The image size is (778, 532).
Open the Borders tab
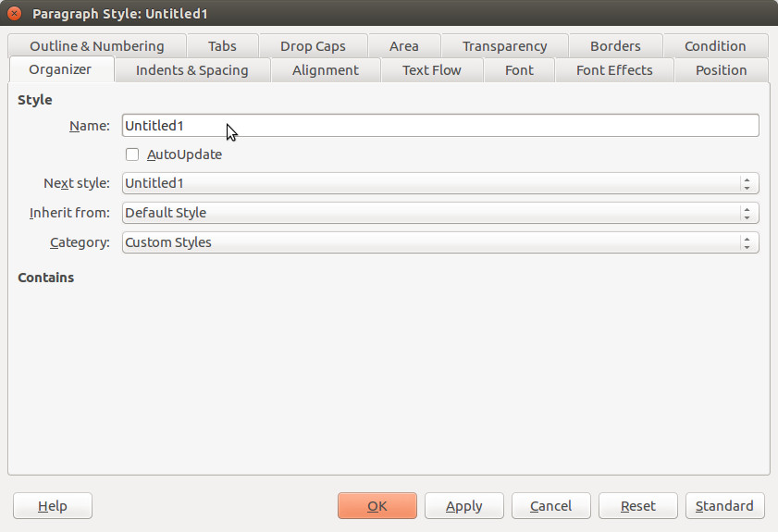coord(615,45)
